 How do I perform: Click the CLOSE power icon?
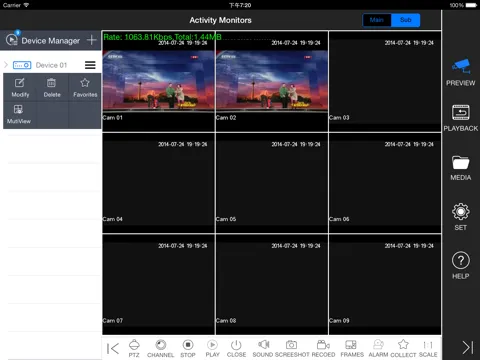236,345
